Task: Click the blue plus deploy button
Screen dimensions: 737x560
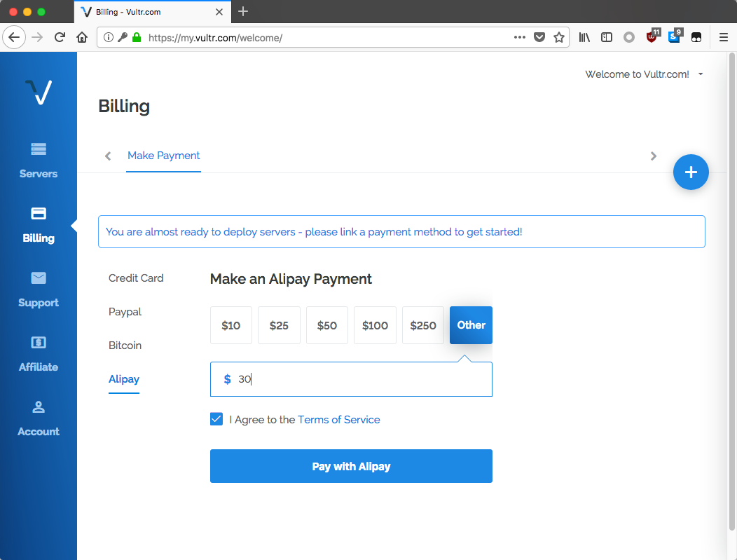Action: tap(691, 172)
